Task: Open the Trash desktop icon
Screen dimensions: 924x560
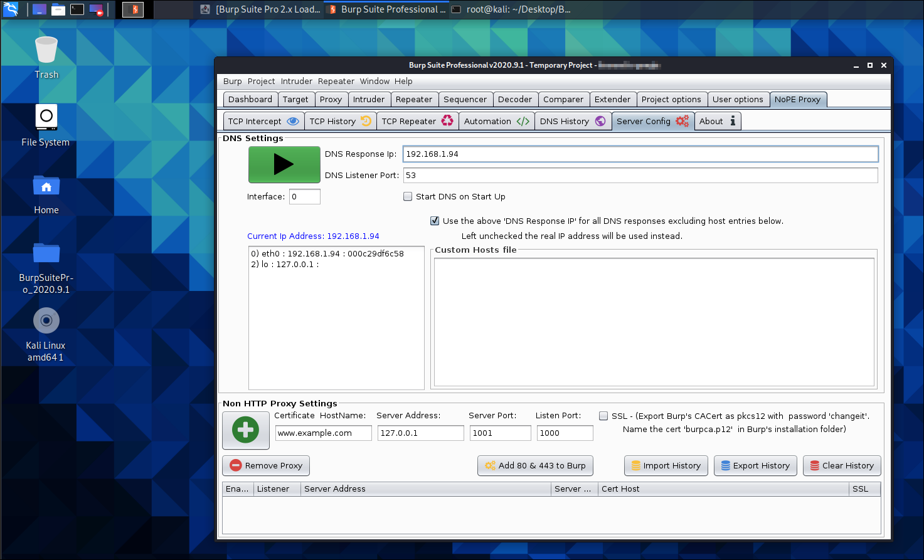Action: pyautogui.click(x=46, y=58)
